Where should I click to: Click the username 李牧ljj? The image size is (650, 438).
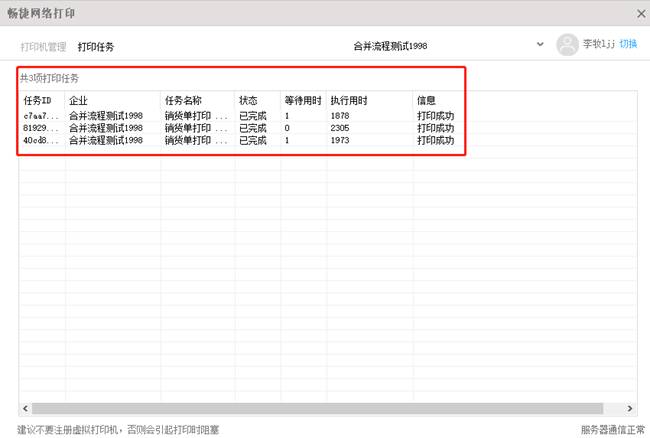[x=599, y=45]
